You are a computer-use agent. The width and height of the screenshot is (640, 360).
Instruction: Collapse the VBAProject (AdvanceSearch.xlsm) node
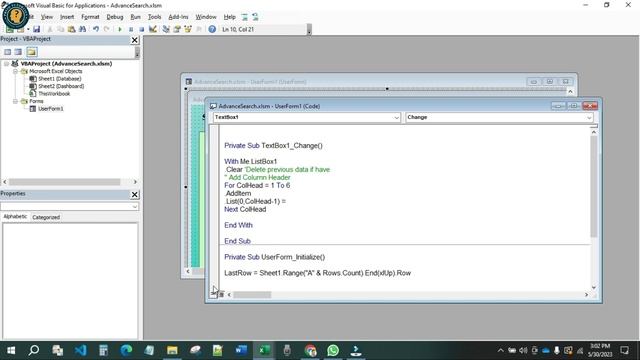[x=7, y=64]
